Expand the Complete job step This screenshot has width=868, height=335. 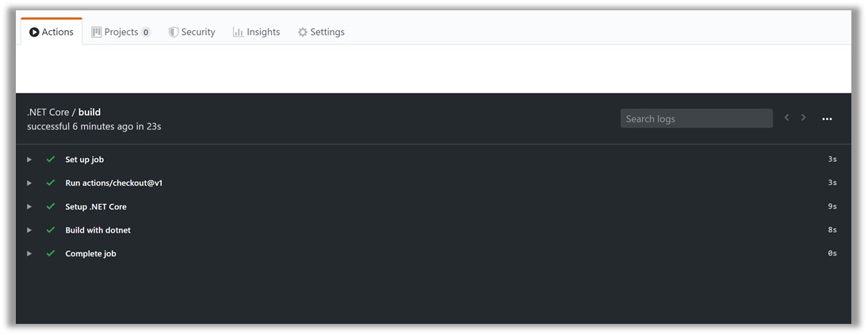29,254
